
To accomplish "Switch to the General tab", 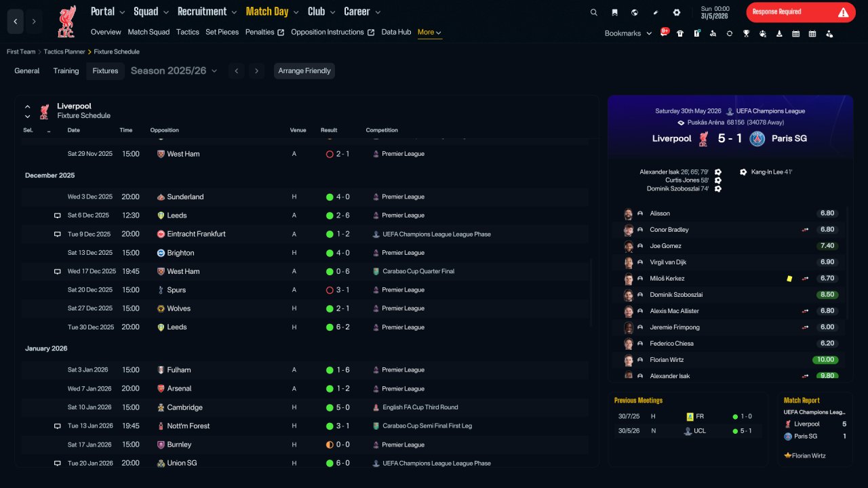I will (x=27, y=71).
